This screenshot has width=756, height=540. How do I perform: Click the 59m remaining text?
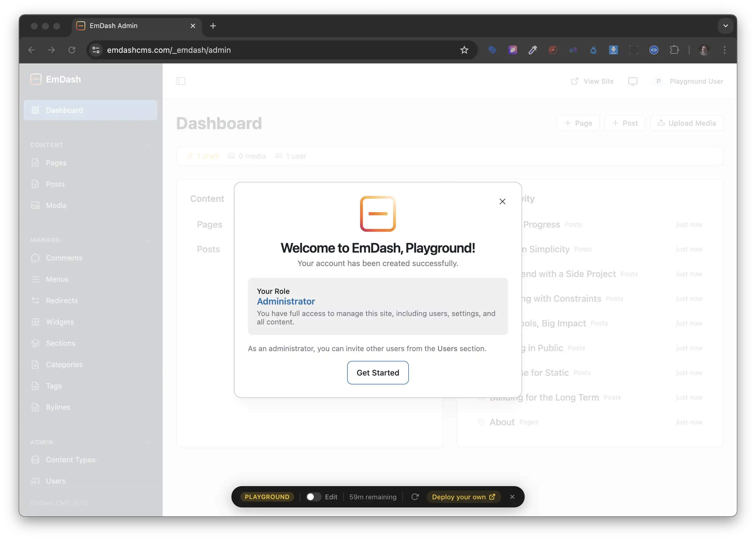[x=373, y=497]
